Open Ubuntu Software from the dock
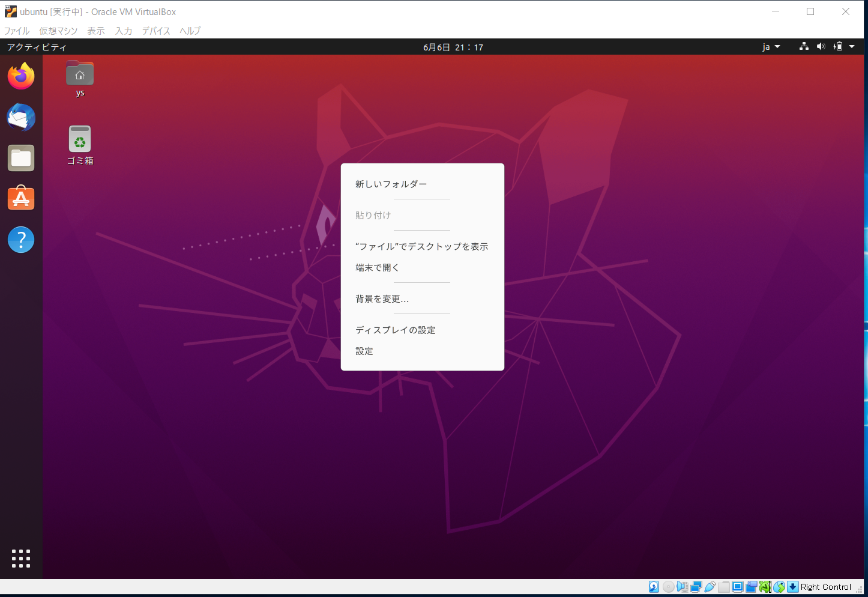Screen dimensions: 868x597 coord(21,199)
